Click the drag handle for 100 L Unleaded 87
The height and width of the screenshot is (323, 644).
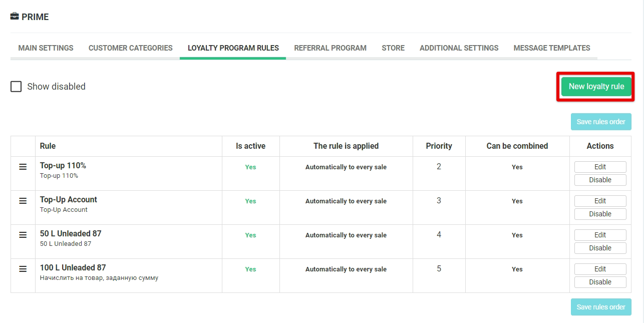23,269
